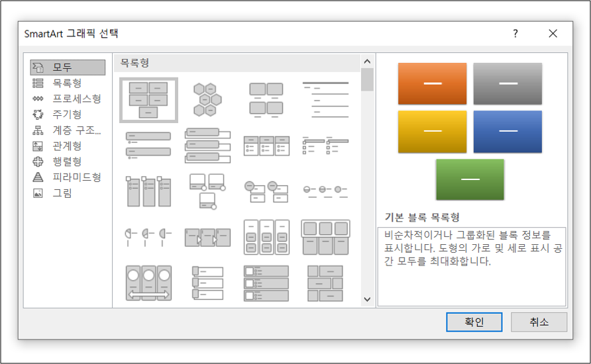Open the 그림 picture category
The image size is (591, 364).
[68, 193]
